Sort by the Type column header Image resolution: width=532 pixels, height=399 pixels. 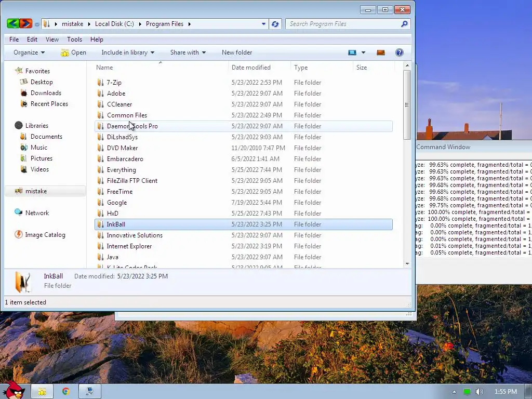point(322,67)
